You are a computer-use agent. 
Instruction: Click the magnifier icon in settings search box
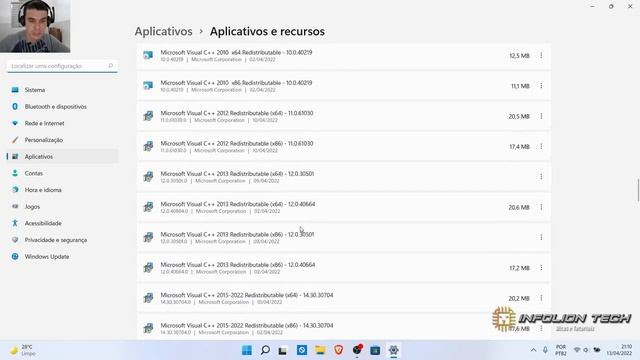111,66
